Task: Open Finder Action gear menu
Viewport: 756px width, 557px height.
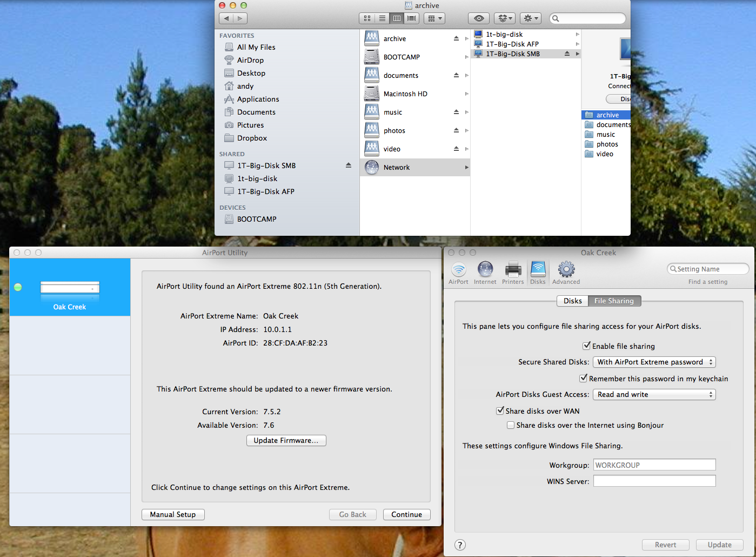Action: pyautogui.click(x=530, y=18)
